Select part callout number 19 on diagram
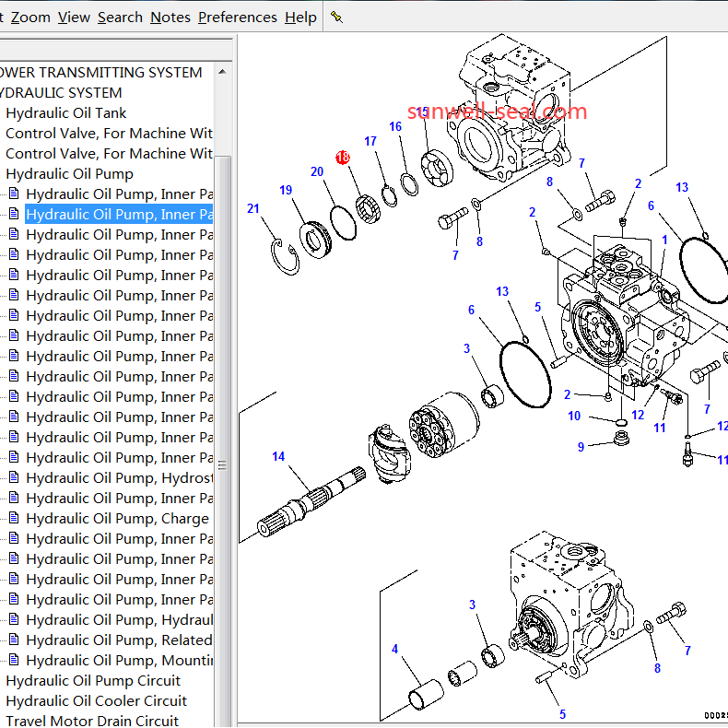Screen dimensions: 728x728 click(286, 191)
